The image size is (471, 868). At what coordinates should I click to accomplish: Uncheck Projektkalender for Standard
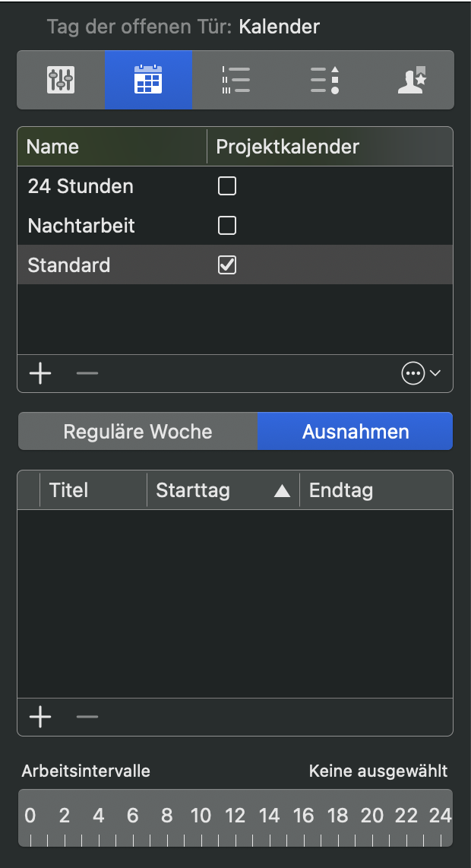point(226,265)
